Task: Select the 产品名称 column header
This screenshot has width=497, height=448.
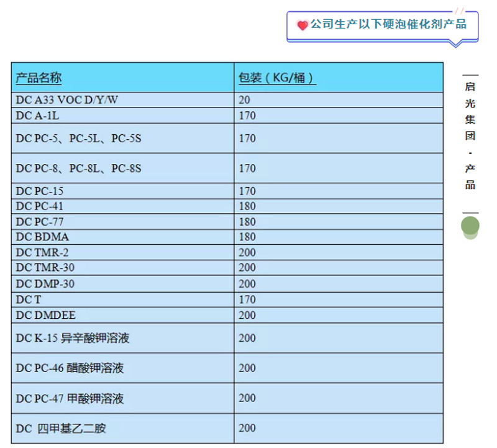Action: point(39,78)
